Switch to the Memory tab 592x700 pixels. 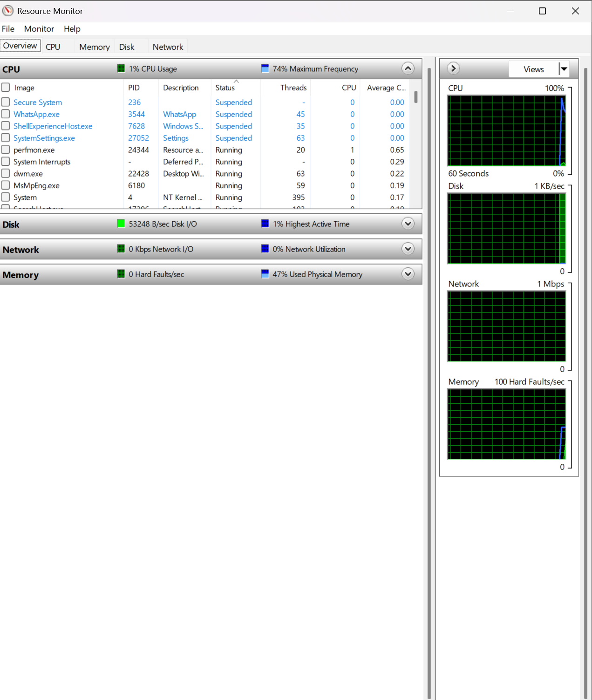[94, 47]
